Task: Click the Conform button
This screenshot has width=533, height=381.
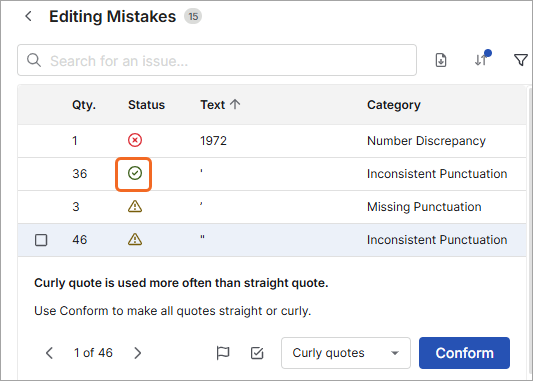Action: 464,353
